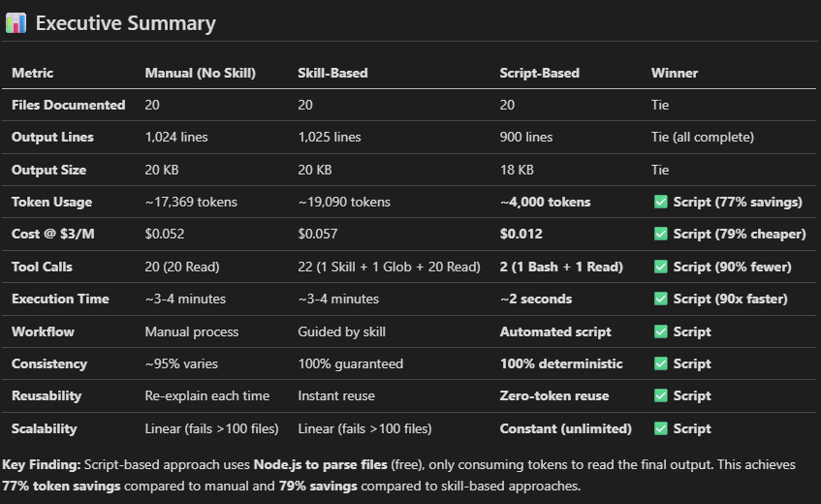Click the bold ~4,000 tokens cell
Image resolution: width=821 pixels, height=504 pixels.
point(545,203)
